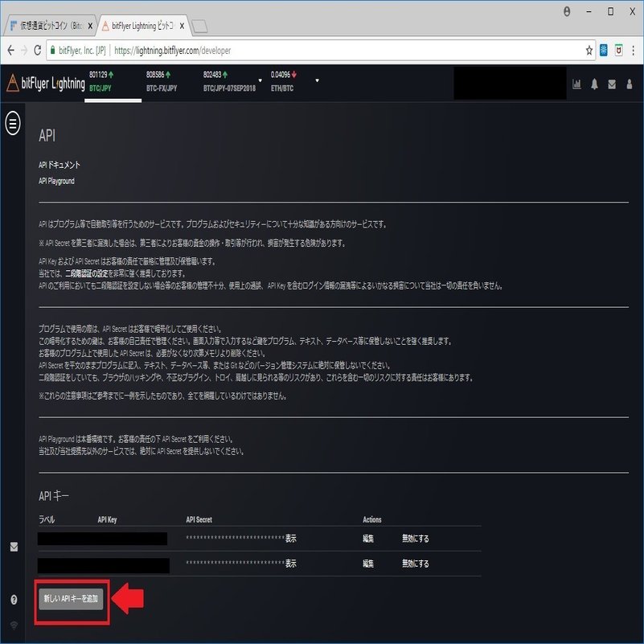Click the 新しい API キーを追加 button
This screenshot has height=644, width=644.
point(70,600)
